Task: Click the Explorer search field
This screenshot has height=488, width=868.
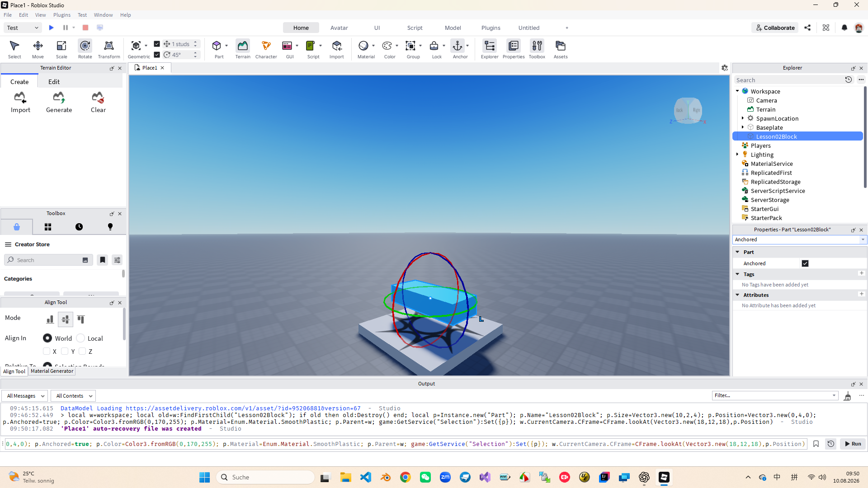Action: [x=789, y=80]
